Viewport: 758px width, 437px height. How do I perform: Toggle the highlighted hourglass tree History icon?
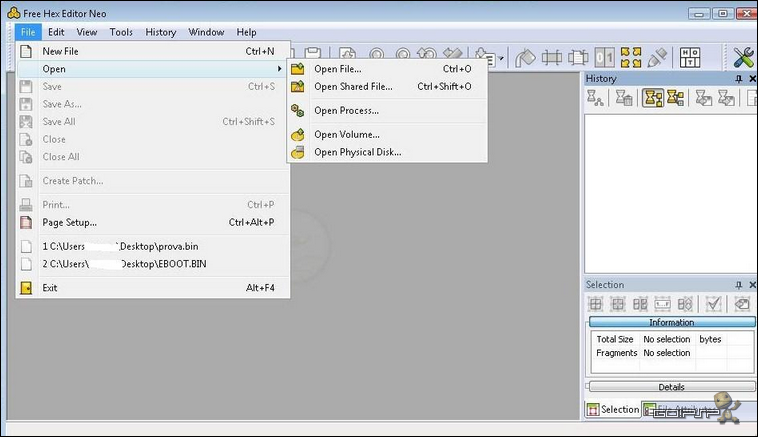point(653,98)
